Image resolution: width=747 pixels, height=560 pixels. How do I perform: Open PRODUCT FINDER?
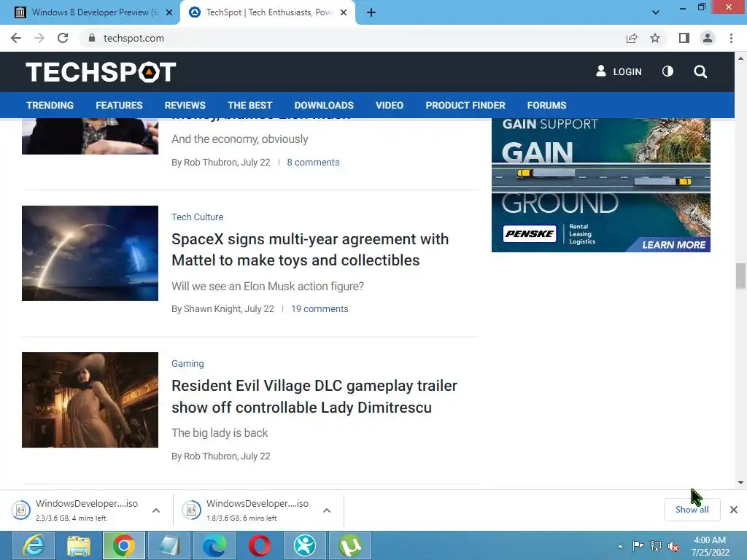pos(465,105)
